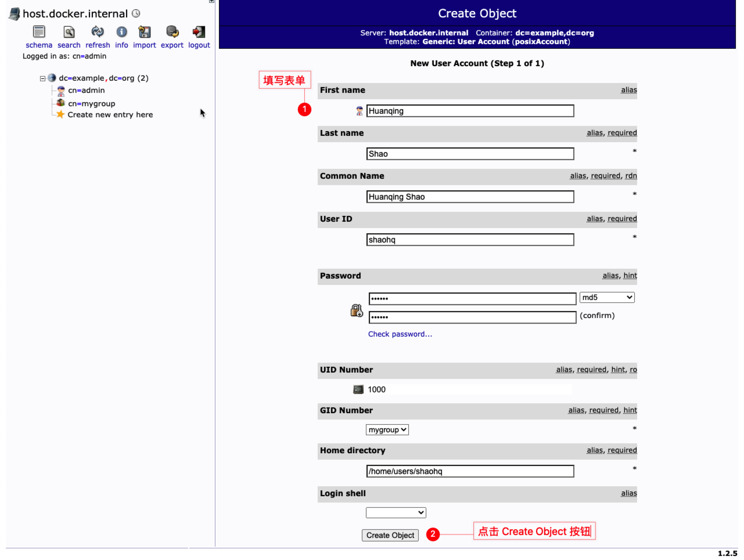Click the hint link on Password row
Viewport: 744px width, 560px height.
tap(630, 276)
